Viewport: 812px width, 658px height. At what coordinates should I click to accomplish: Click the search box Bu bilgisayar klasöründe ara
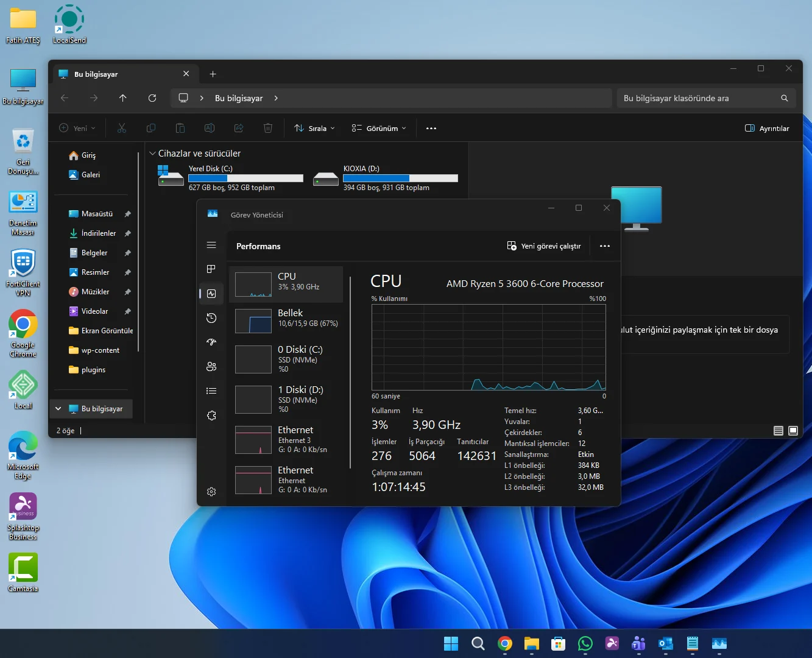pyautogui.click(x=707, y=98)
